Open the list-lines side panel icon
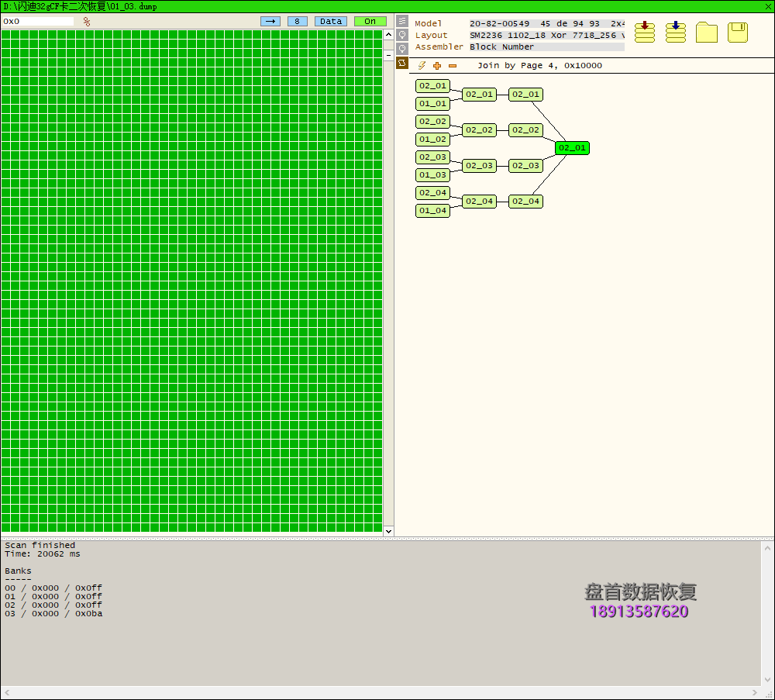Image resolution: width=775 pixels, height=700 pixels. pyautogui.click(x=402, y=21)
